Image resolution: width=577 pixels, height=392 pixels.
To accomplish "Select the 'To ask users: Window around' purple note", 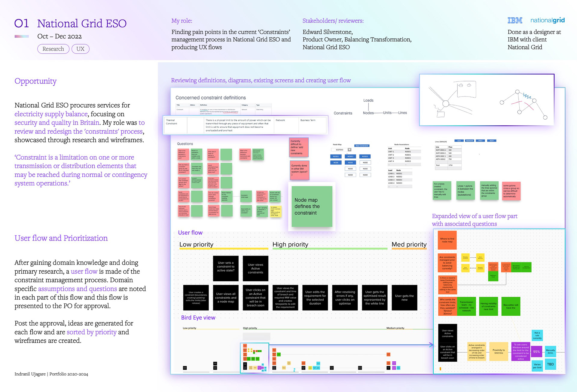I will [521, 352].
